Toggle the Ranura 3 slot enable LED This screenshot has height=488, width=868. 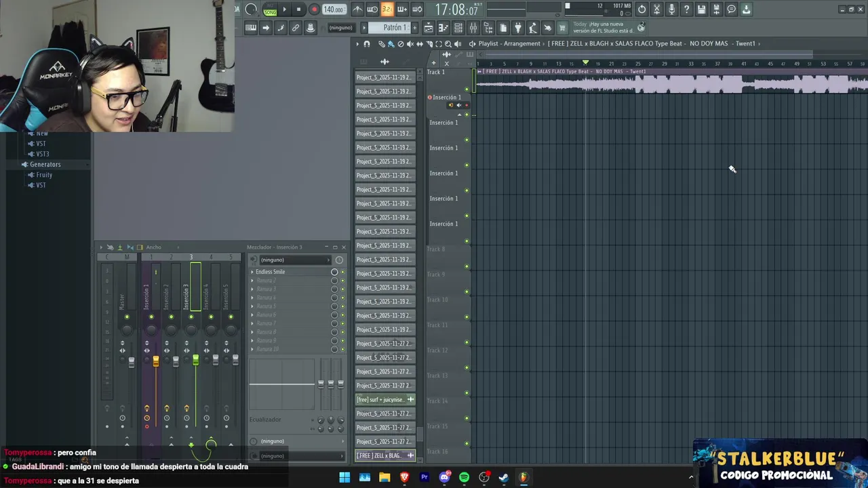342,289
